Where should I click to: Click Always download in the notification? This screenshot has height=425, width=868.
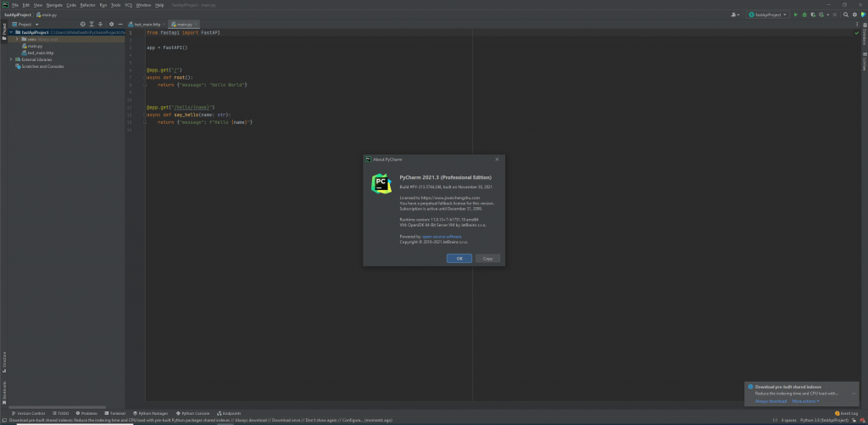[771, 401]
